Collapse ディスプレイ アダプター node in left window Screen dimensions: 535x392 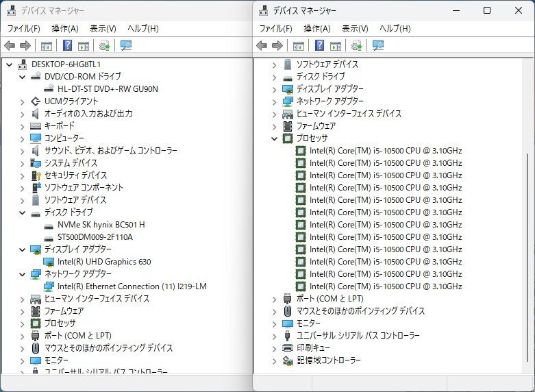22,249
